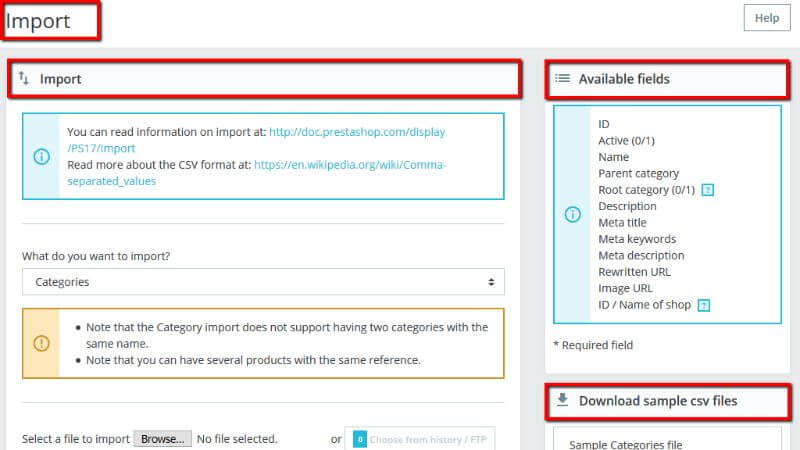The width and height of the screenshot is (800, 450).
Task: Click the Import panel arrows icon
Action: click(24, 79)
